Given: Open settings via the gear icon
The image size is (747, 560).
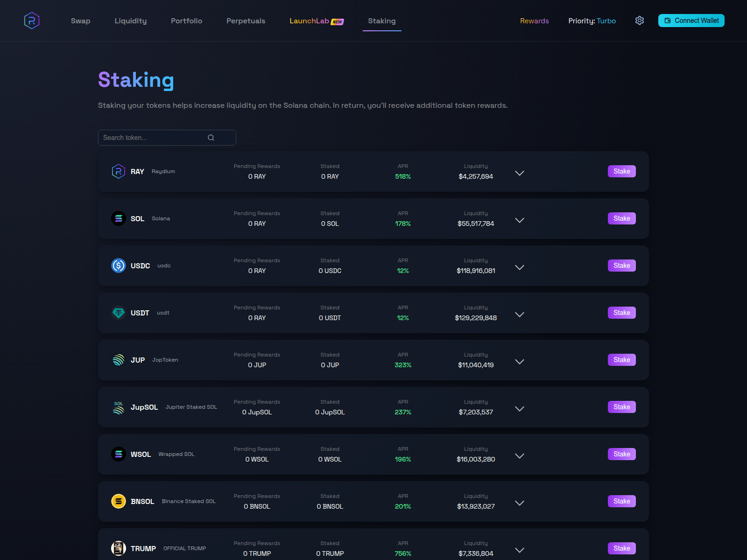Looking at the screenshot, I should (640, 21).
